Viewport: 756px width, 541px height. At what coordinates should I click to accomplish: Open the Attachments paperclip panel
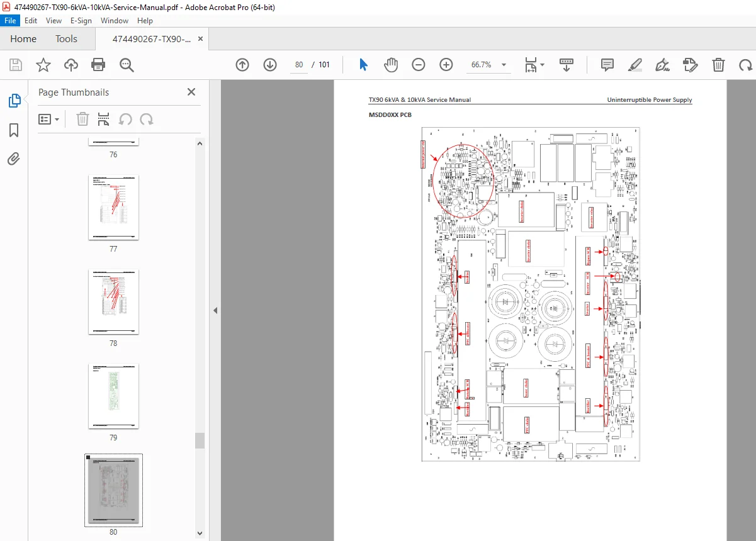[x=14, y=159]
